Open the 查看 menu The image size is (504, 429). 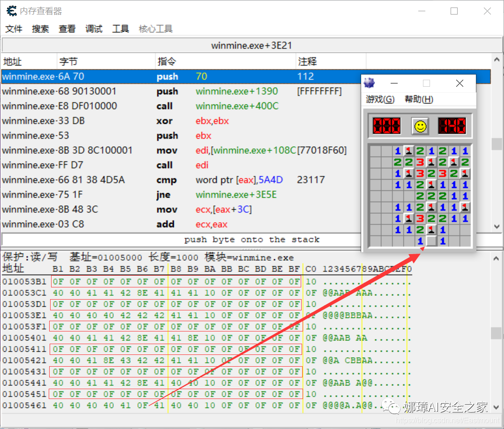pos(67,29)
